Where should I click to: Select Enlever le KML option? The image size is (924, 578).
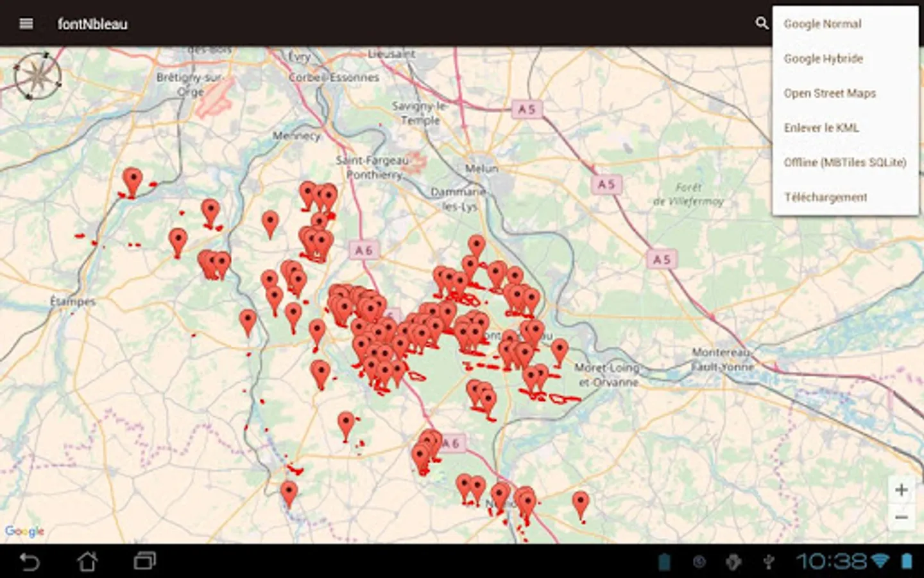pos(845,128)
